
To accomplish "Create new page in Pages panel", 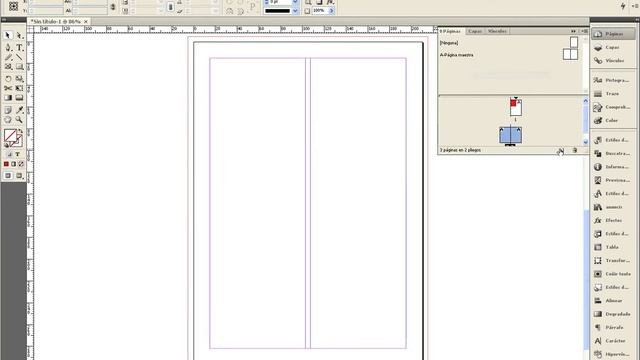I will pos(561,151).
